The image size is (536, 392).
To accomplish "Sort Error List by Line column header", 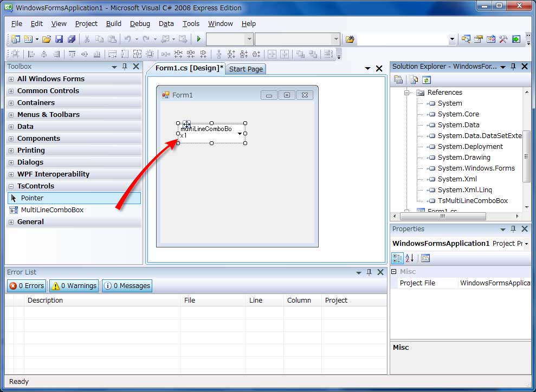I will click(x=264, y=300).
